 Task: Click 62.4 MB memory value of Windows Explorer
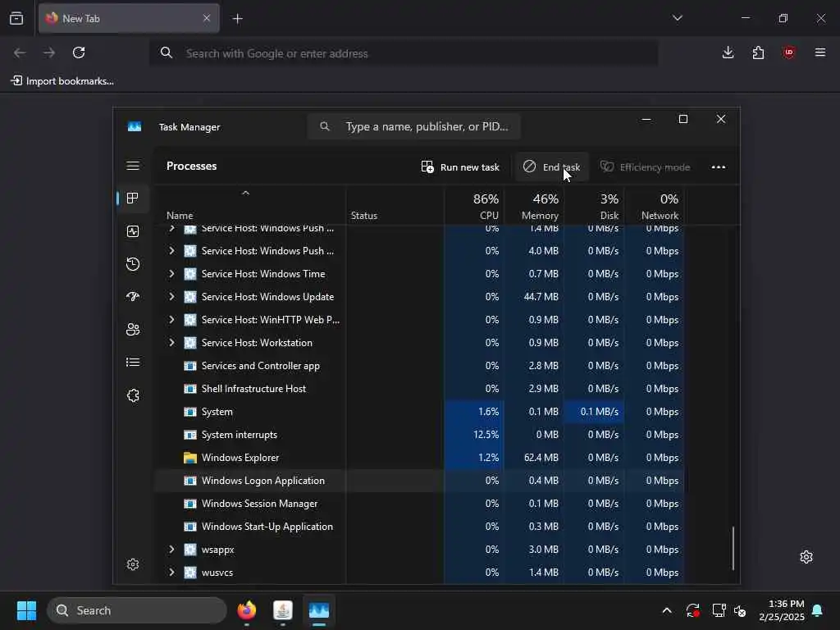coord(541,458)
